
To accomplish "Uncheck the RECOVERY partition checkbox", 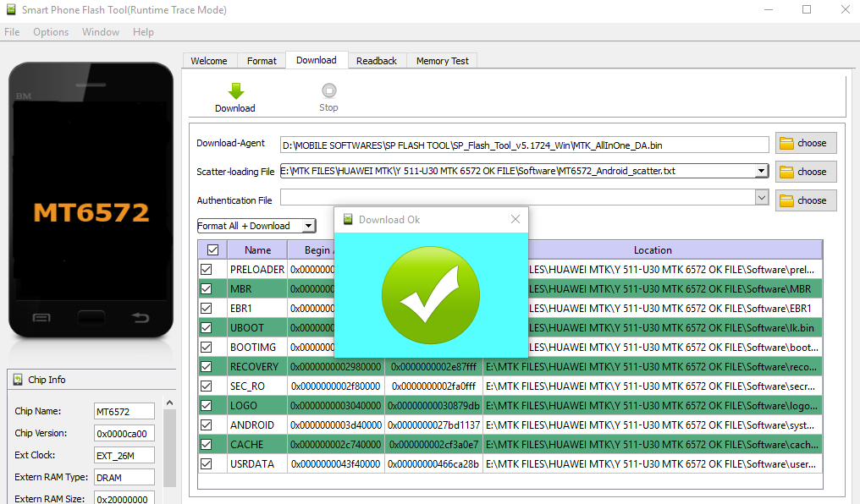I will pyautogui.click(x=207, y=366).
